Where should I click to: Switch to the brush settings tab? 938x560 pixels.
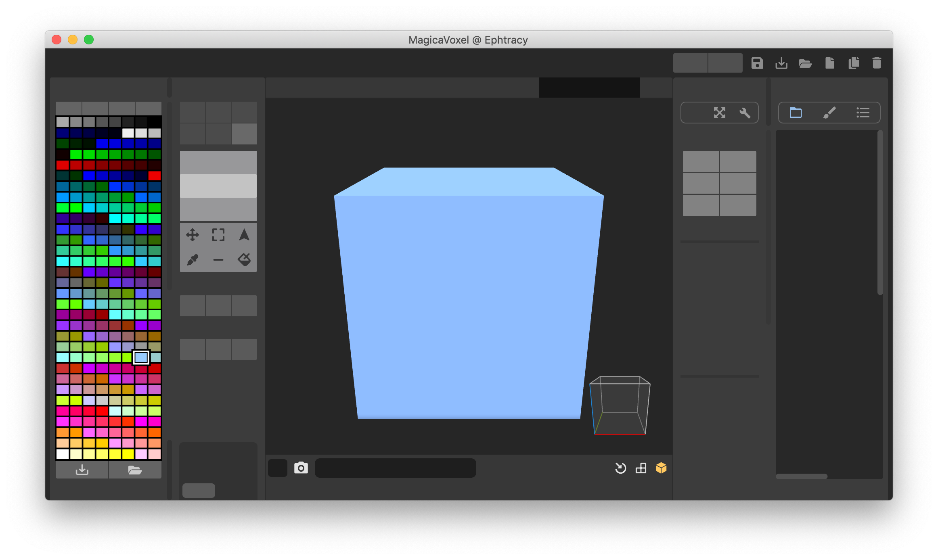[x=830, y=113]
